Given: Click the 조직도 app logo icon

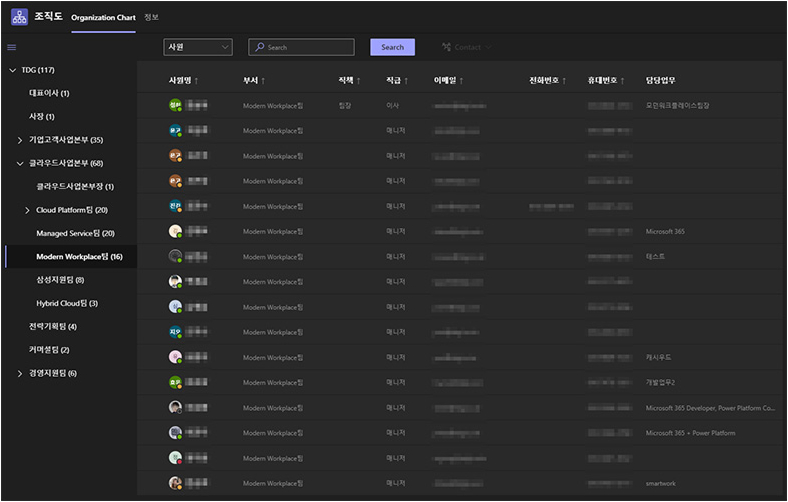Looking at the screenshot, I should [20, 17].
